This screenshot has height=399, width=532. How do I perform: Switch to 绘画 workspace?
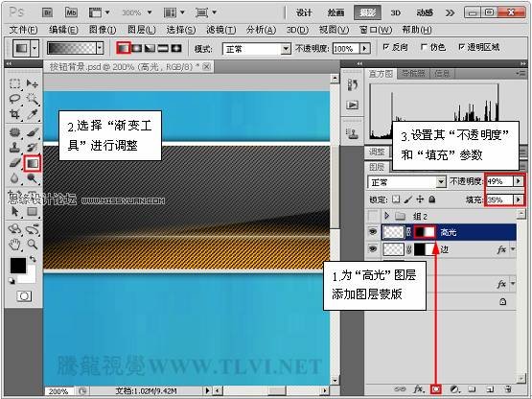click(x=335, y=12)
